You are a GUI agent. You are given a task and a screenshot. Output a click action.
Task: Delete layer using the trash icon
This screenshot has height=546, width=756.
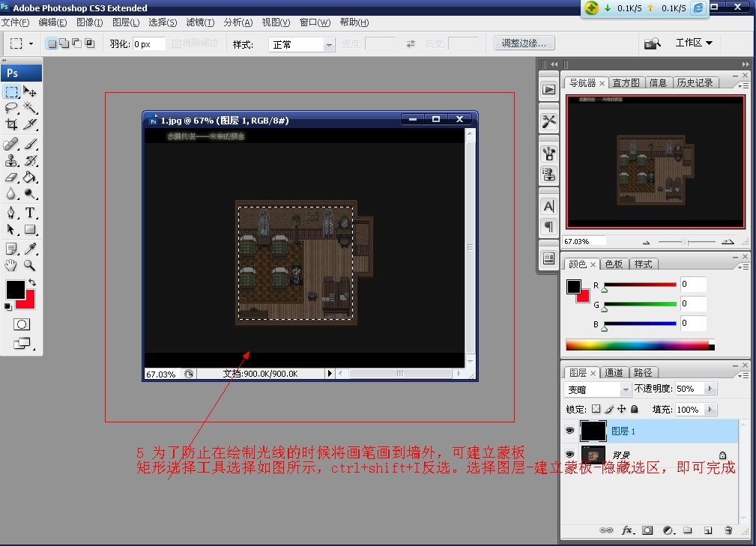(728, 530)
